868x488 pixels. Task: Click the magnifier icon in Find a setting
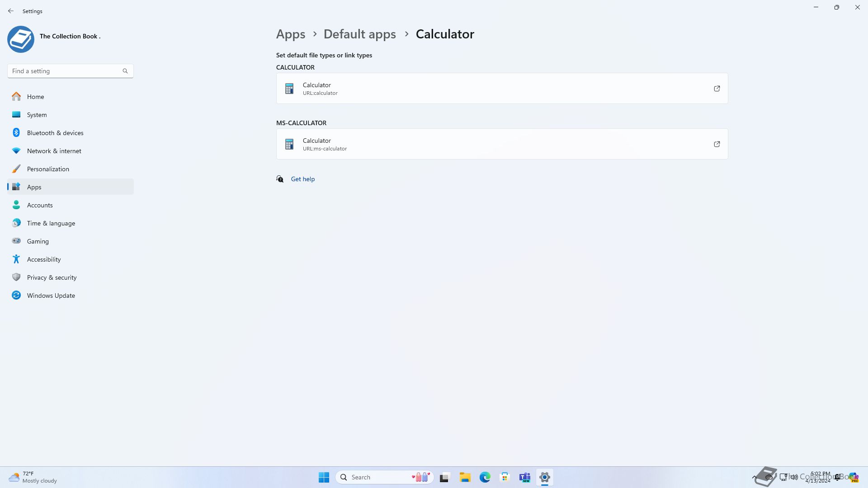[x=125, y=71]
